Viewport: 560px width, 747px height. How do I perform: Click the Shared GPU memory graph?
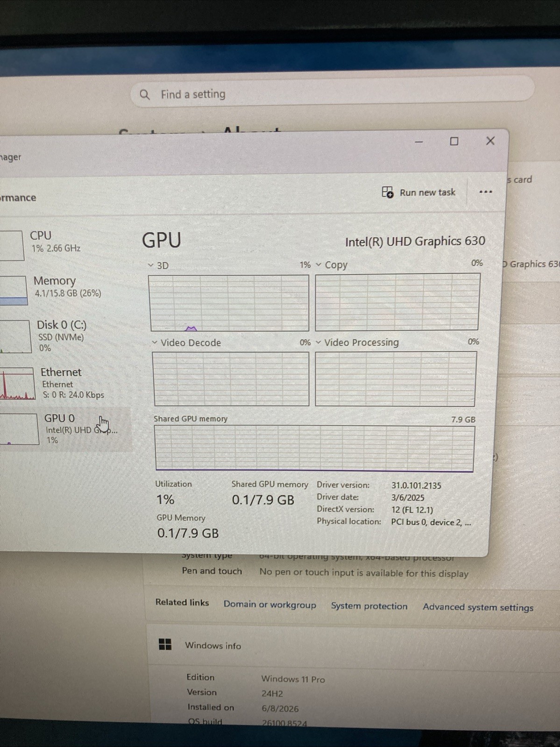pos(314,448)
